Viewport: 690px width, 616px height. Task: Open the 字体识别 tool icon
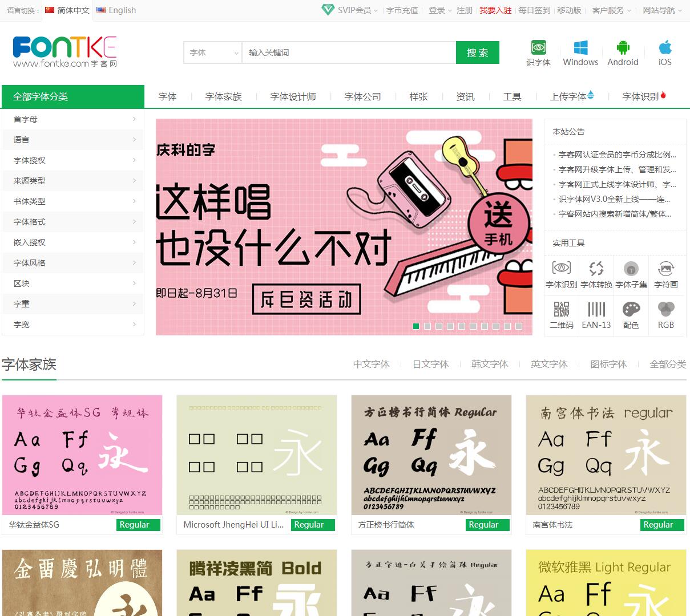[562, 268]
